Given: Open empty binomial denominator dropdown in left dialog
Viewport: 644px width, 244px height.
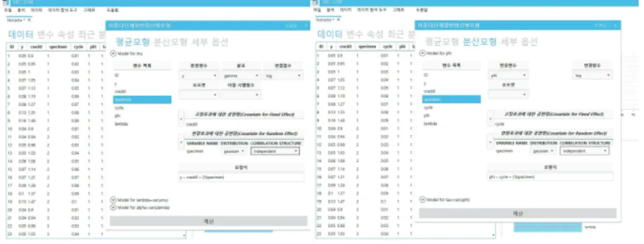Looking at the screenshot, I should click(241, 94).
